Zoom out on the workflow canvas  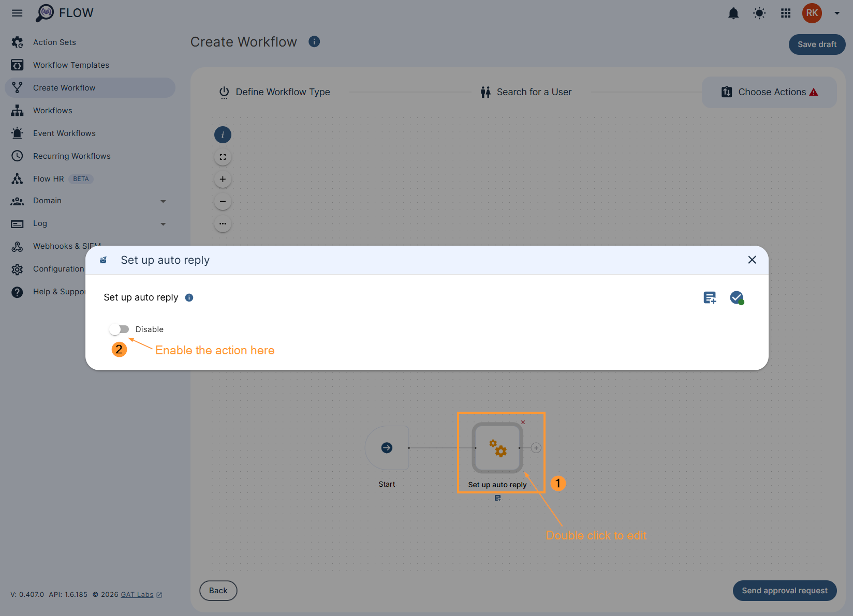(x=223, y=201)
